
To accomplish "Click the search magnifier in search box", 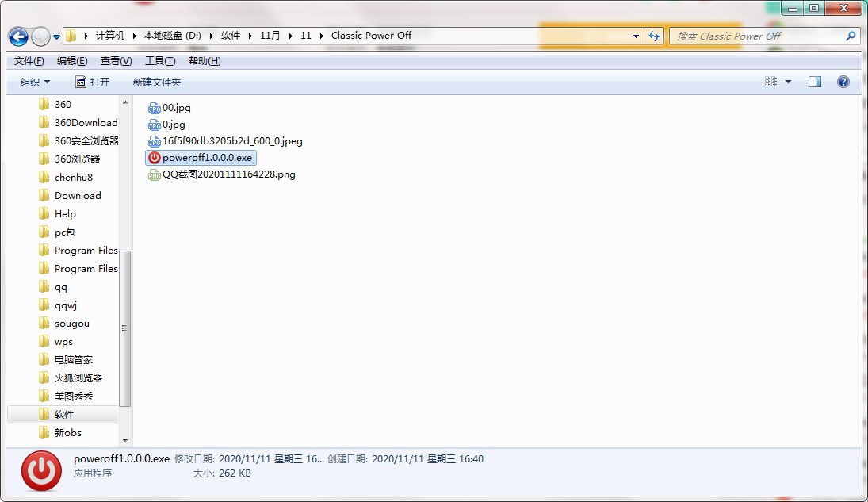I will click(850, 36).
